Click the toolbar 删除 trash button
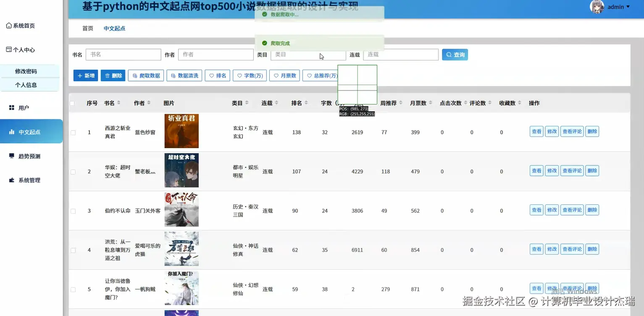The image size is (644, 316). click(x=113, y=76)
